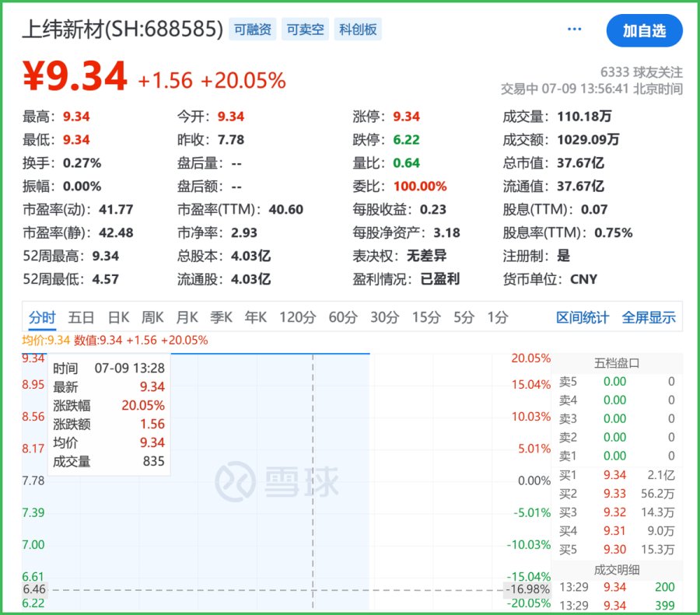Click the 买2 bid row at 9.33
700x615 pixels.
tap(617, 494)
